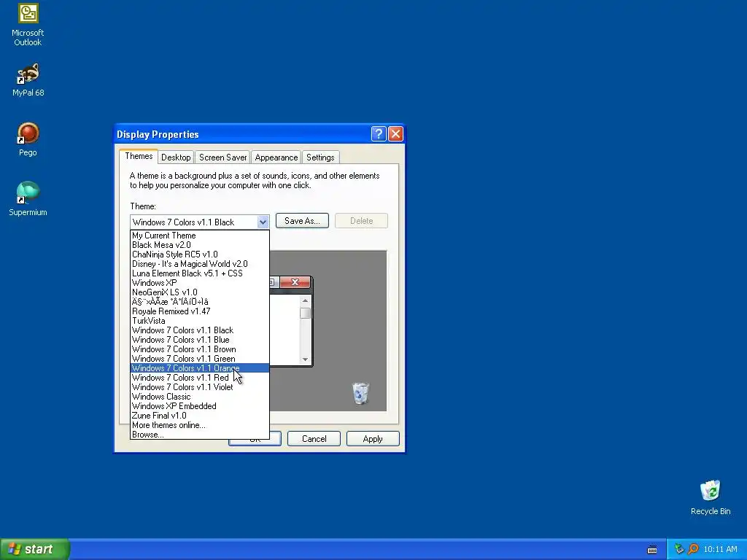
Task: Click the garbled-character theme entry
Action: (200, 302)
